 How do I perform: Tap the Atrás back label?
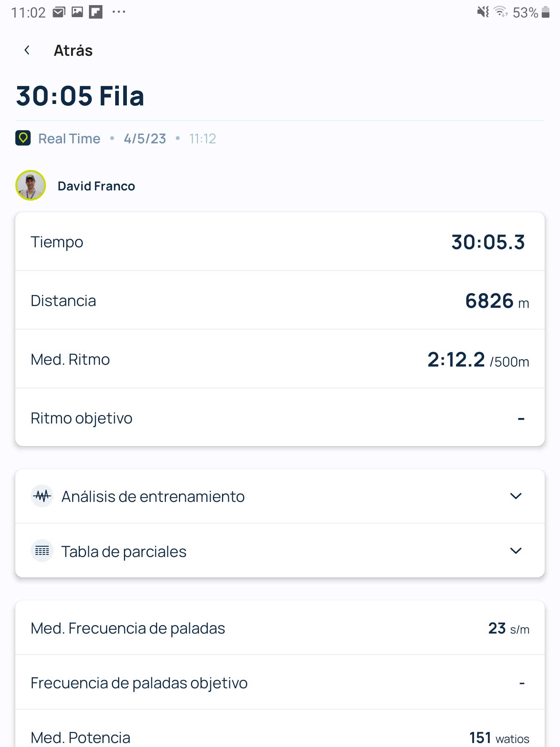[73, 50]
